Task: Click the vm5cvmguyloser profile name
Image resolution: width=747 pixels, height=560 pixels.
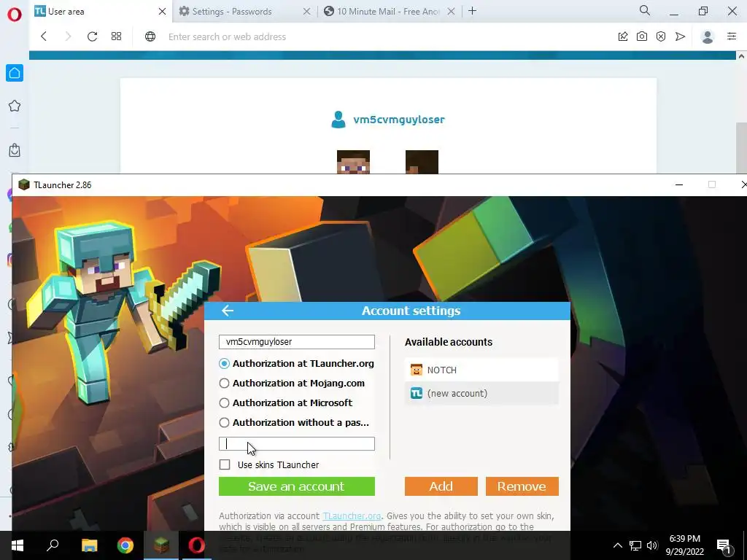Action: tap(399, 120)
